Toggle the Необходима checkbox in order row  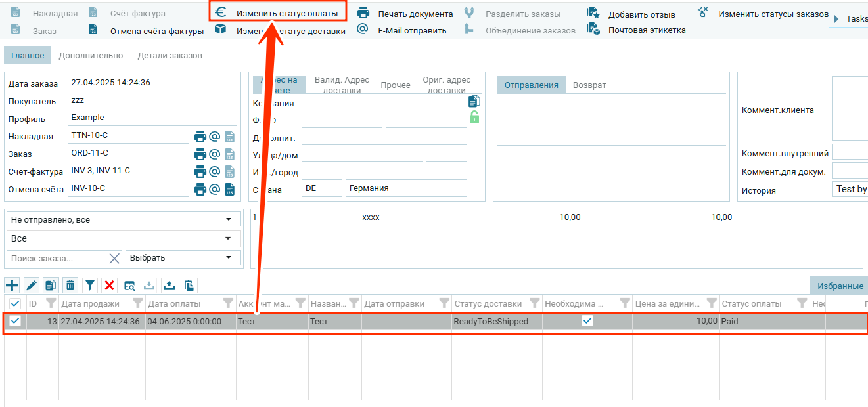(x=587, y=321)
